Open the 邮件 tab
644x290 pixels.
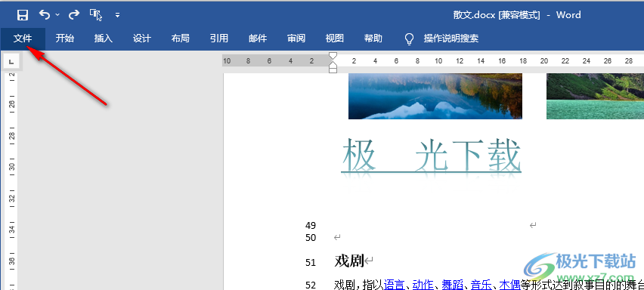pyautogui.click(x=258, y=39)
